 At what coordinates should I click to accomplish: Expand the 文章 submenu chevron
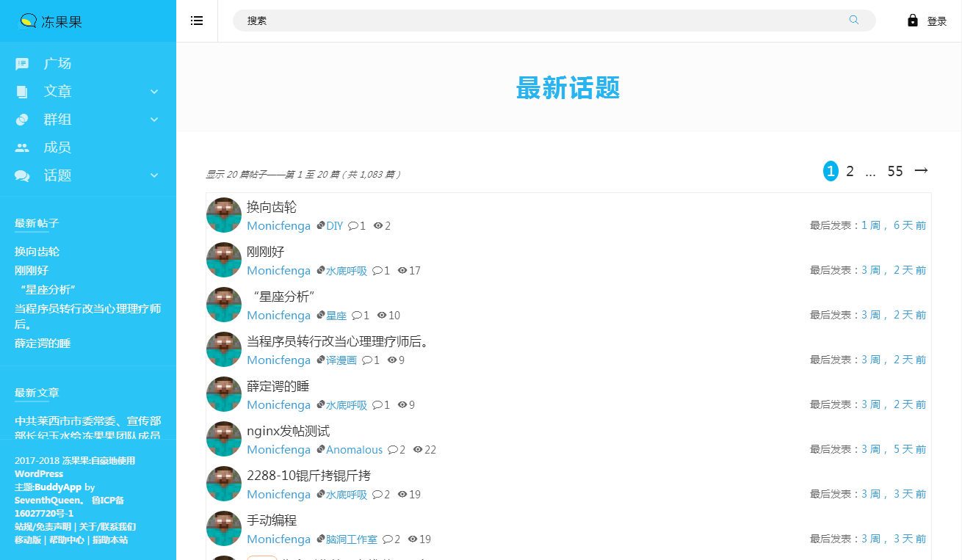point(154,92)
